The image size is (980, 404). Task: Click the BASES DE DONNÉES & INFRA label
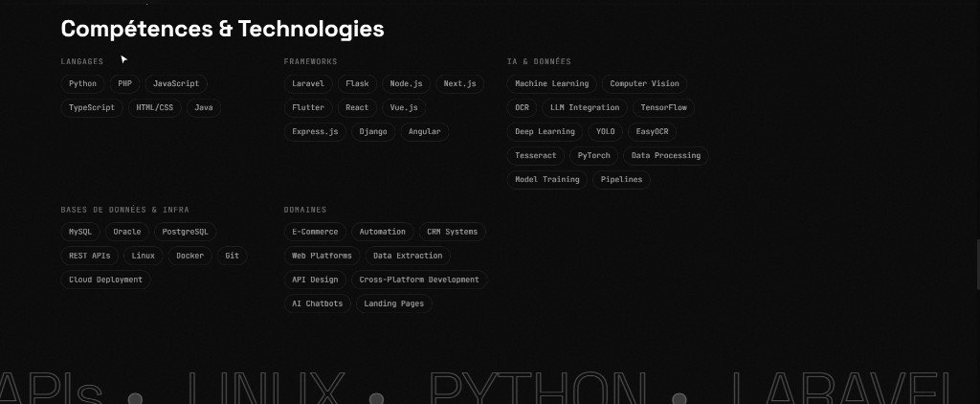[125, 210]
